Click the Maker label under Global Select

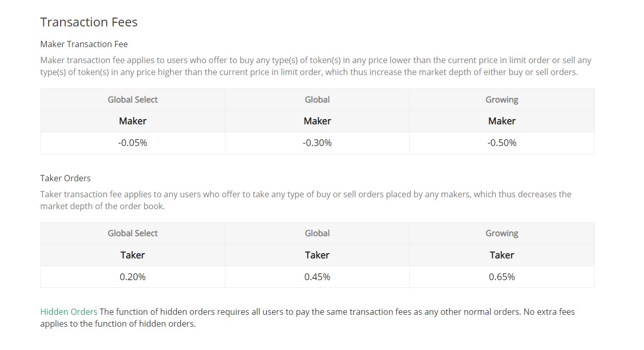[133, 121]
